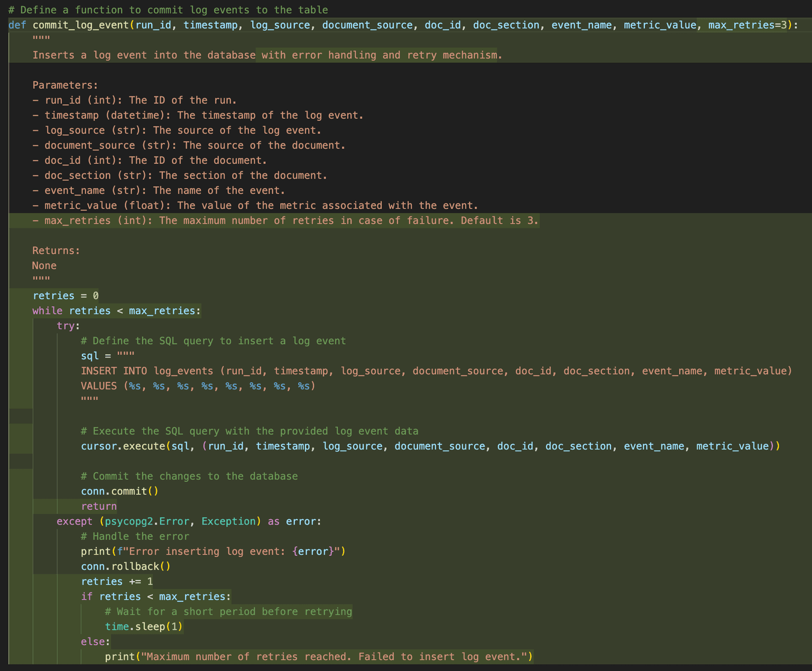The image size is (812, 671).
Task: Click the docstring line "Inserts a log event into the database"
Action: tap(267, 55)
